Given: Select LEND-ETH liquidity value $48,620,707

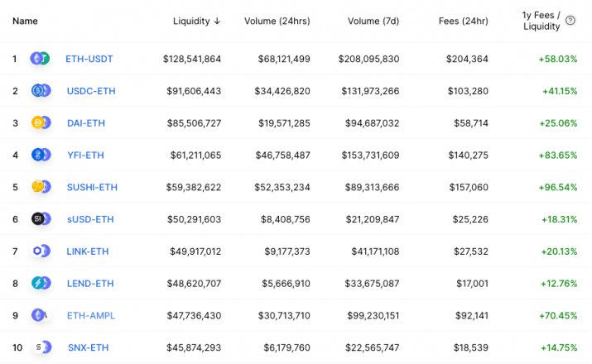Looking at the screenshot, I should point(194,283).
